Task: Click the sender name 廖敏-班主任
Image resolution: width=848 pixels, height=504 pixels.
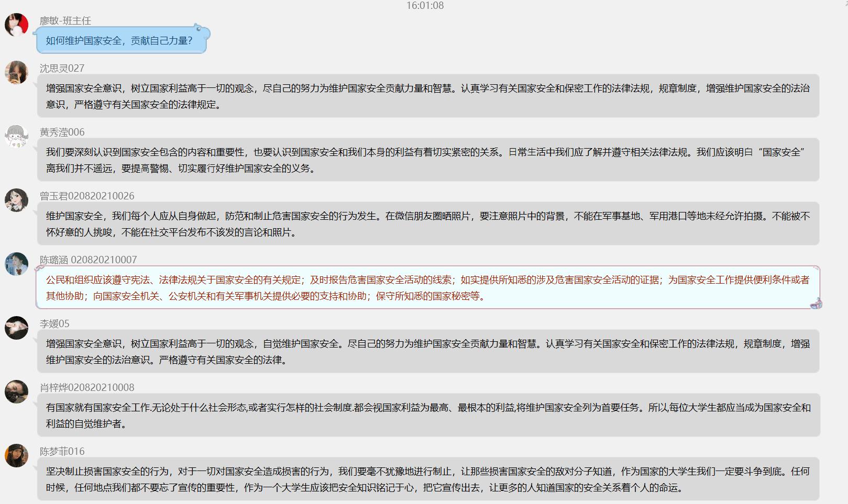Action: click(x=65, y=21)
